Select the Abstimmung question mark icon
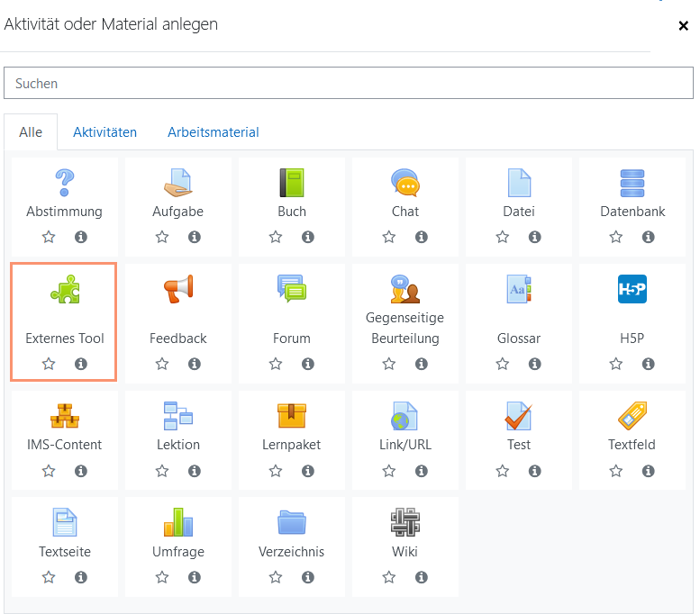Viewport: 700px width, 614px height. [x=64, y=183]
